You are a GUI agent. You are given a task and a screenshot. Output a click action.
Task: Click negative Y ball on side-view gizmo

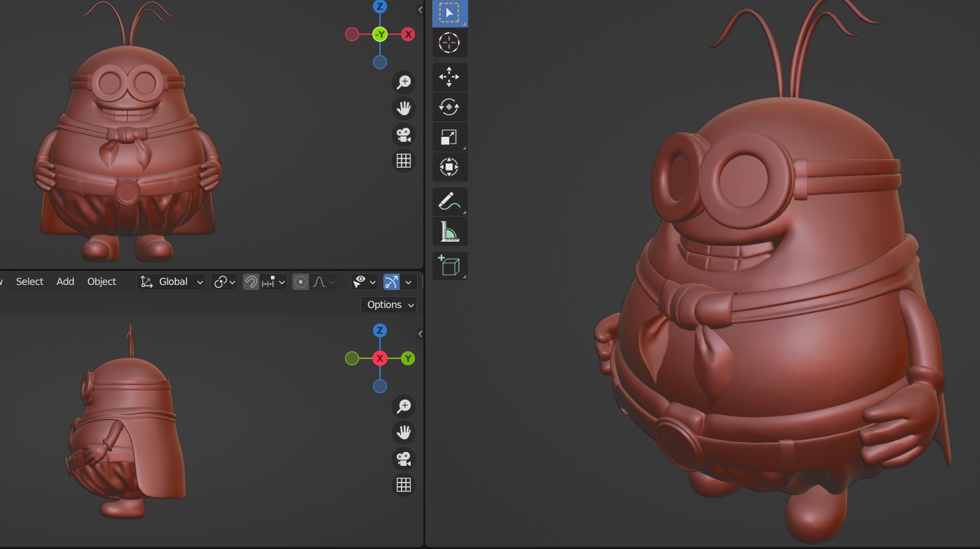tap(352, 358)
